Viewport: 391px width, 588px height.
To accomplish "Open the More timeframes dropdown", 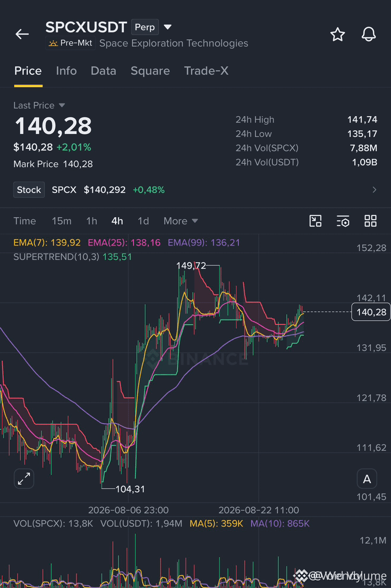I will point(181,221).
